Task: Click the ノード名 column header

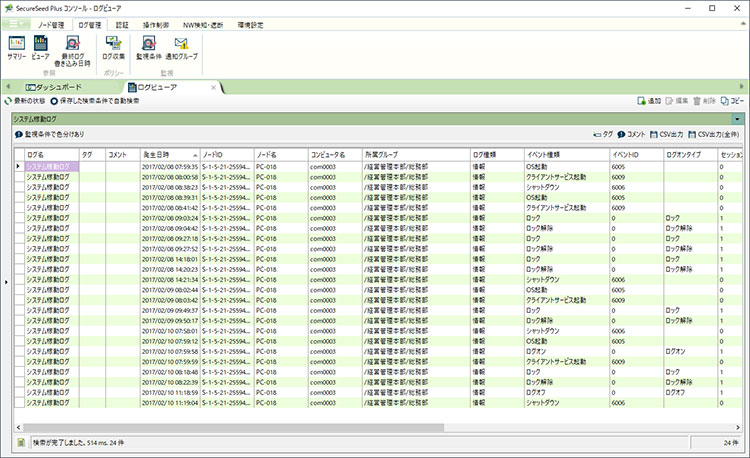Action: coord(281,155)
